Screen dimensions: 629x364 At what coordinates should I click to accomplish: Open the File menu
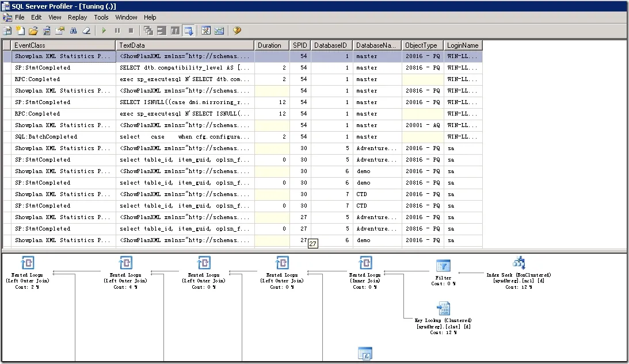tap(20, 17)
